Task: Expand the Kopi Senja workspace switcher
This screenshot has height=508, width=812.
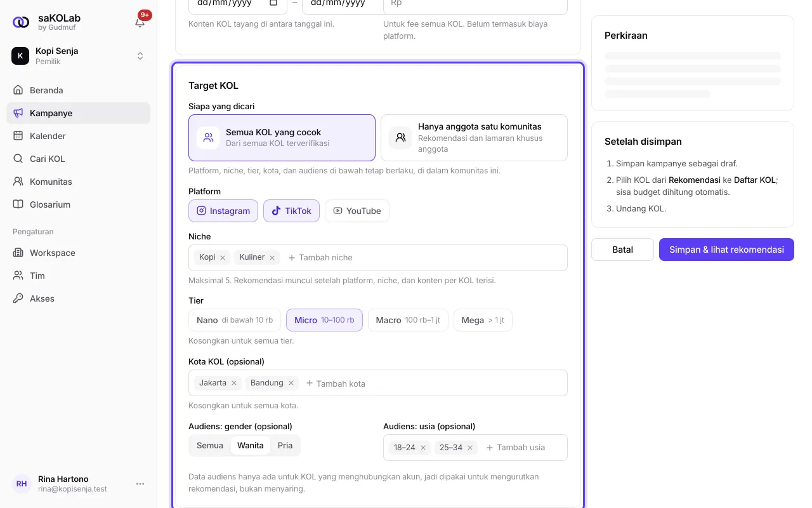Action: coord(140,56)
